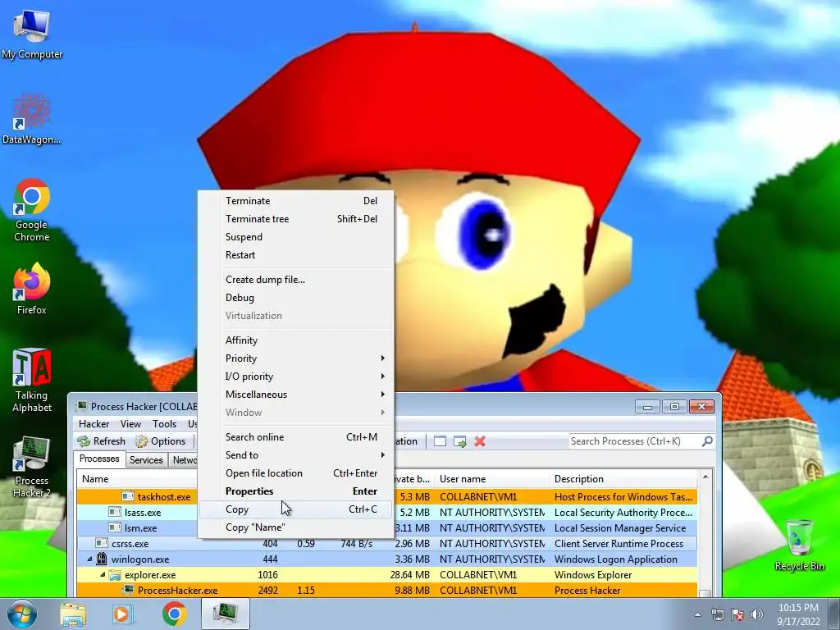840x630 pixels.
Task: Collapse the winlogon.exe tree node
Action: coord(90,559)
